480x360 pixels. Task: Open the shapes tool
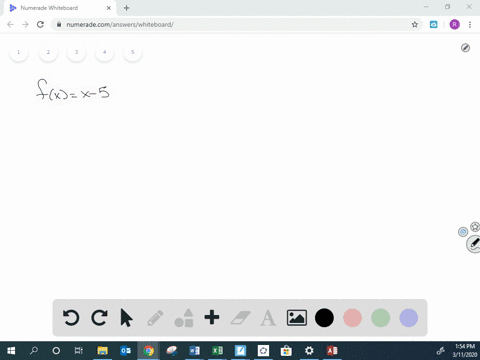pyautogui.click(x=184, y=318)
